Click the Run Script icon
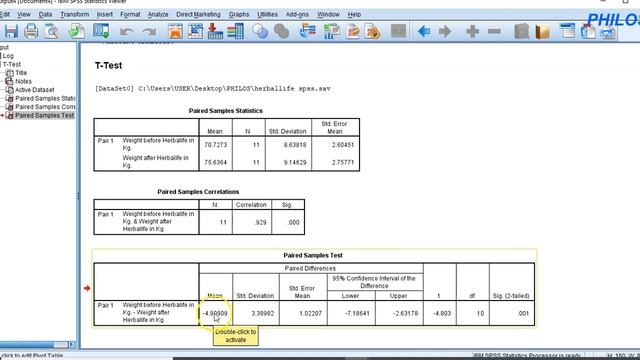Image resolution: width=640 pixels, height=360 pixels. coord(372,31)
